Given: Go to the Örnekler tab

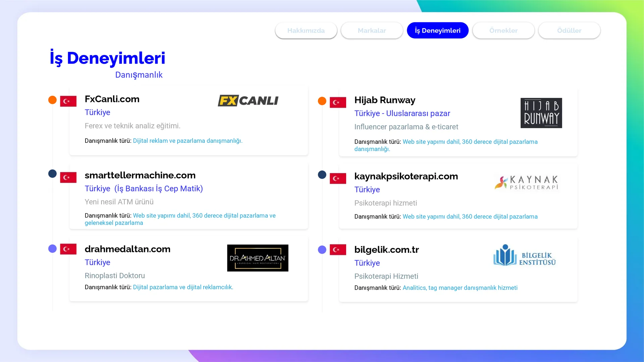Looking at the screenshot, I should 503,31.
